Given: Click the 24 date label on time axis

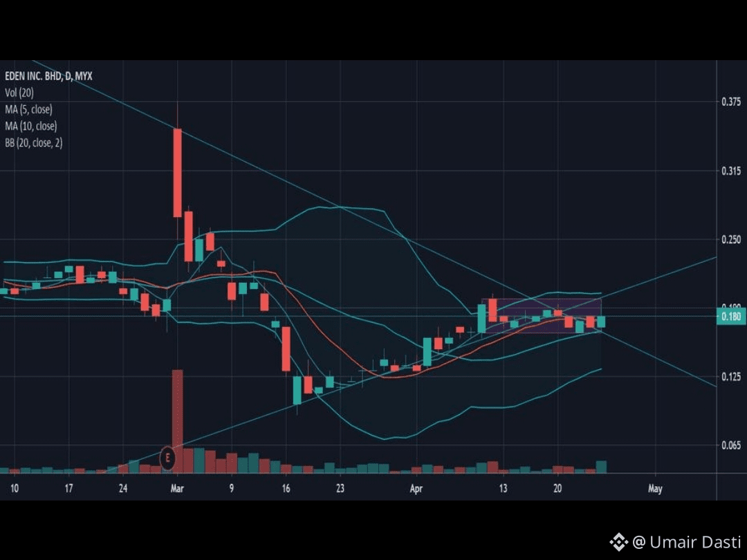Looking at the screenshot, I should pyautogui.click(x=123, y=489).
